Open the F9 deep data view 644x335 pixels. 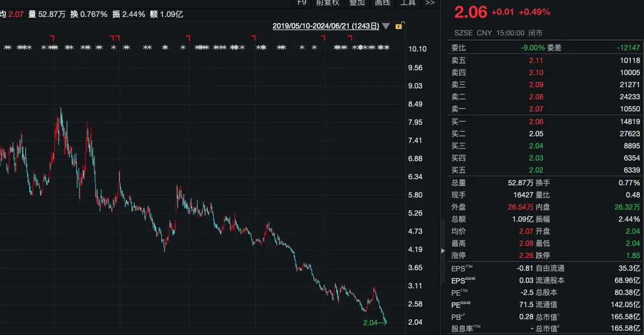tap(302, 2)
